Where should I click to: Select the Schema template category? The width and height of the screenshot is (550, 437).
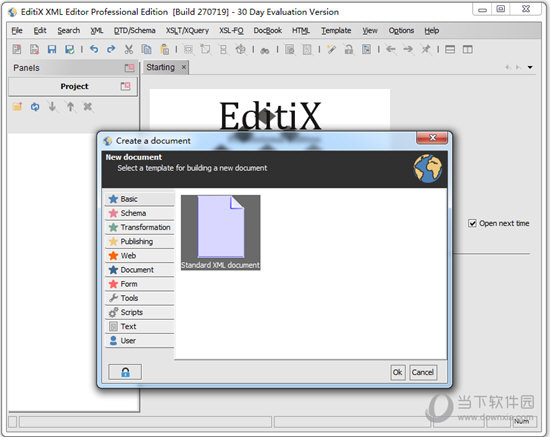point(139,213)
